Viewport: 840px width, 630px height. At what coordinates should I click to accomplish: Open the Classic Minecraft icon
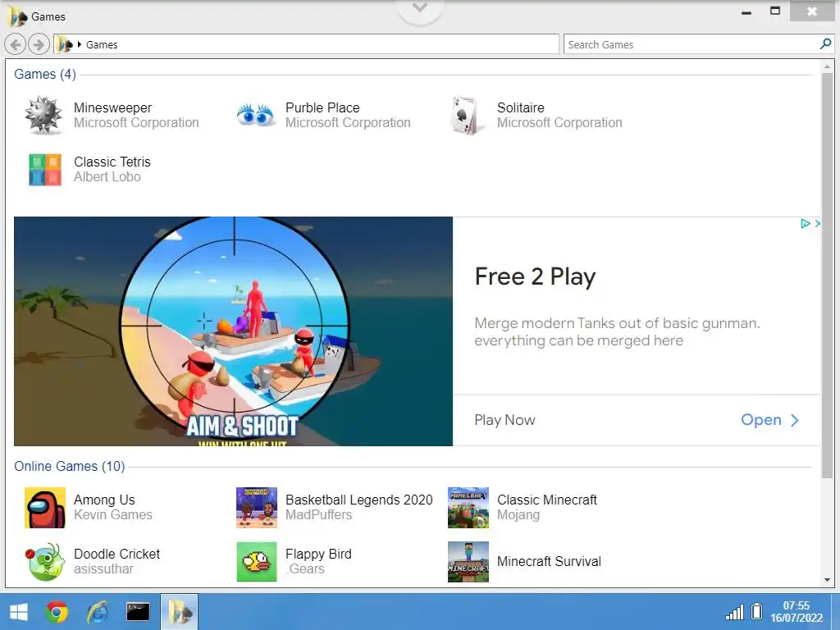(468, 508)
